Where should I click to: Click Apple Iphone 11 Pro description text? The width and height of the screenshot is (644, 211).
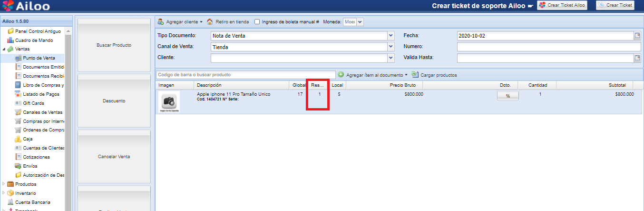pos(234,94)
